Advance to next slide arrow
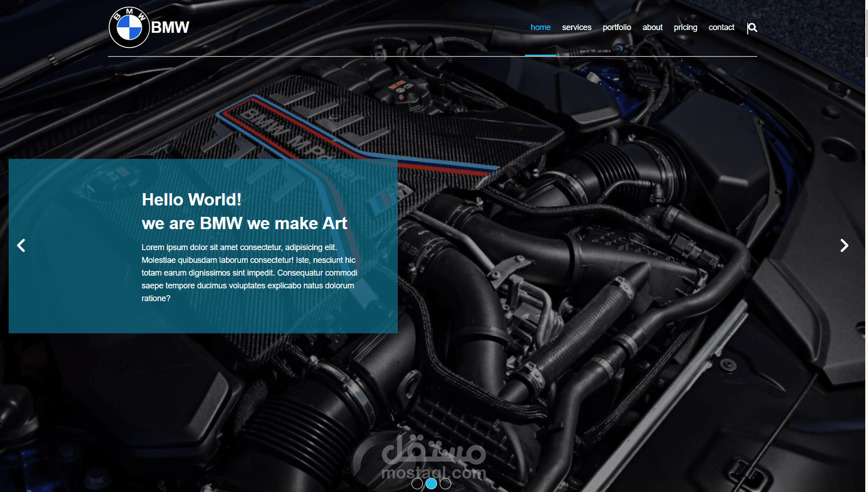This screenshot has height=492, width=868. (844, 246)
